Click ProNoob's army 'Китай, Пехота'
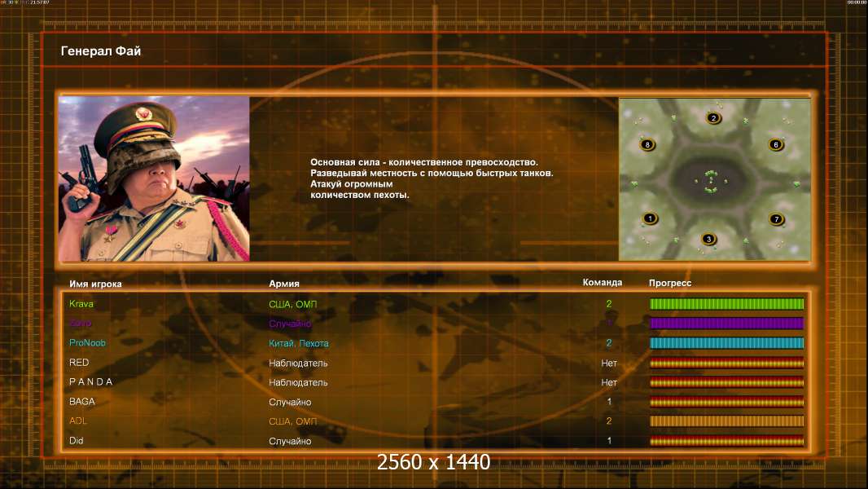868x489 pixels. click(x=298, y=343)
